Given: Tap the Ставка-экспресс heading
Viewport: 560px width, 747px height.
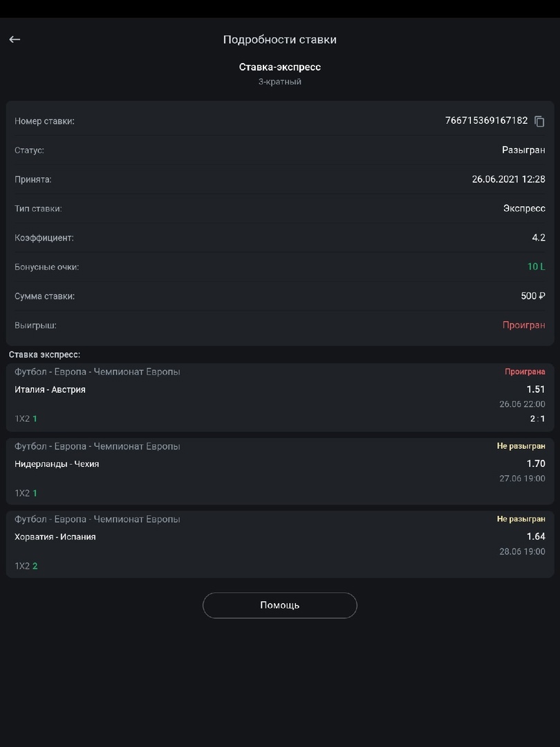Looking at the screenshot, I should click(279, 67).
